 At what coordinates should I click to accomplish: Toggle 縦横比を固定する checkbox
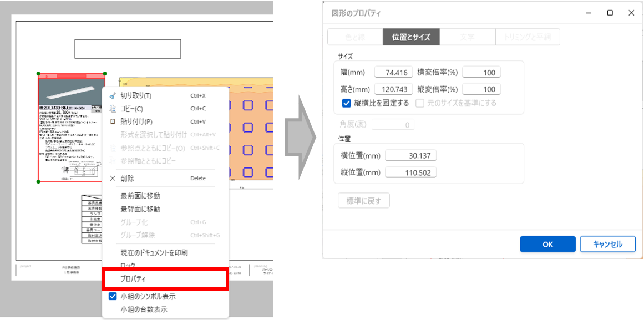(x=347, y=103)
